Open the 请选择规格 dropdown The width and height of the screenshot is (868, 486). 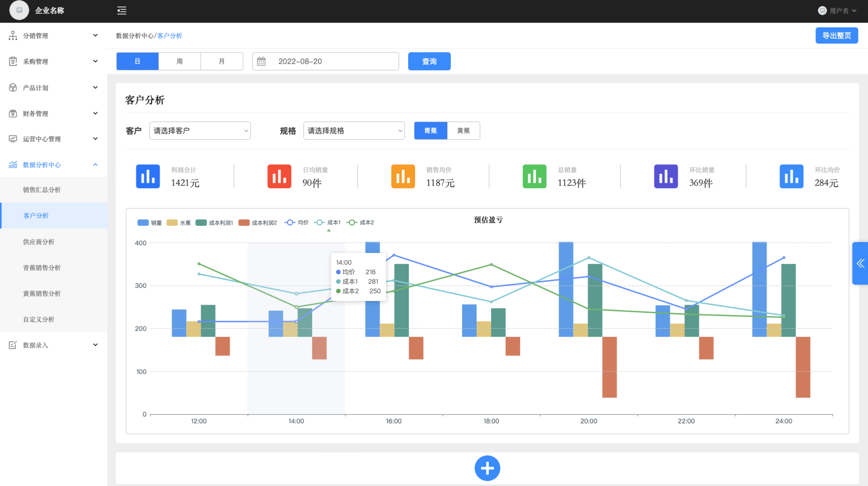354,131
